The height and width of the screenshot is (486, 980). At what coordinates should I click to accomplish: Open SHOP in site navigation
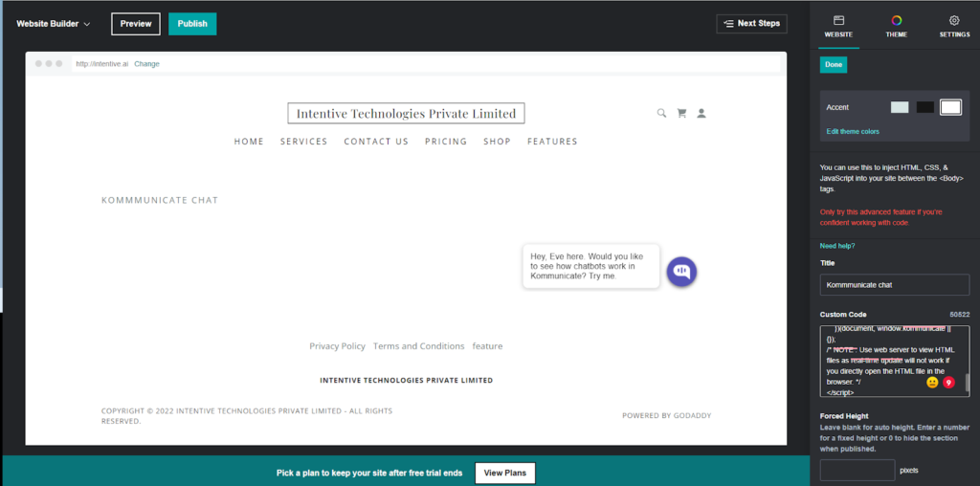(497, 142)
